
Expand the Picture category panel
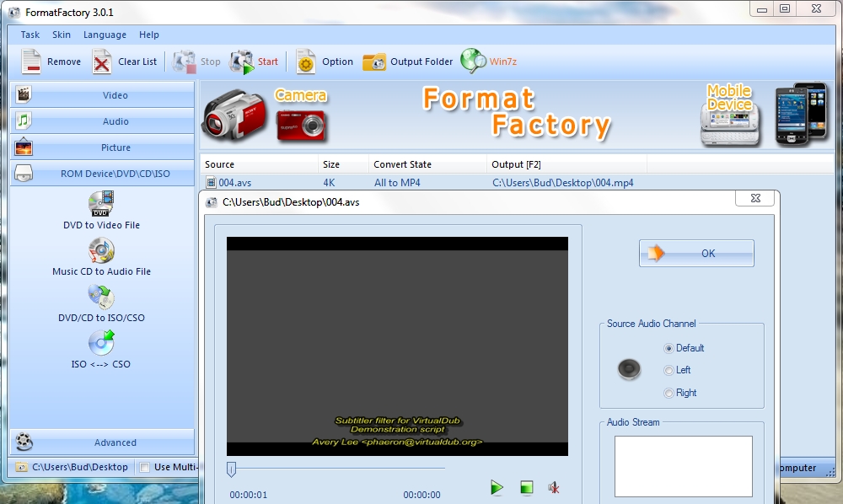[102, 147]
